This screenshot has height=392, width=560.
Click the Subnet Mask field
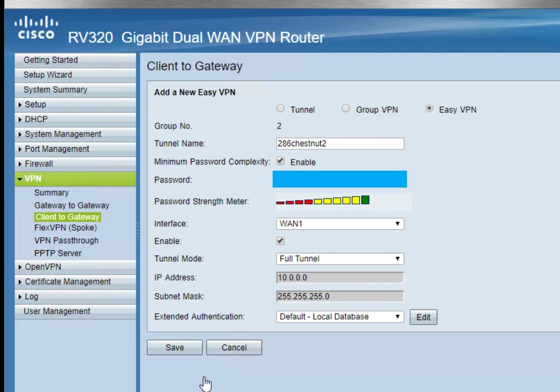(340, 296)
